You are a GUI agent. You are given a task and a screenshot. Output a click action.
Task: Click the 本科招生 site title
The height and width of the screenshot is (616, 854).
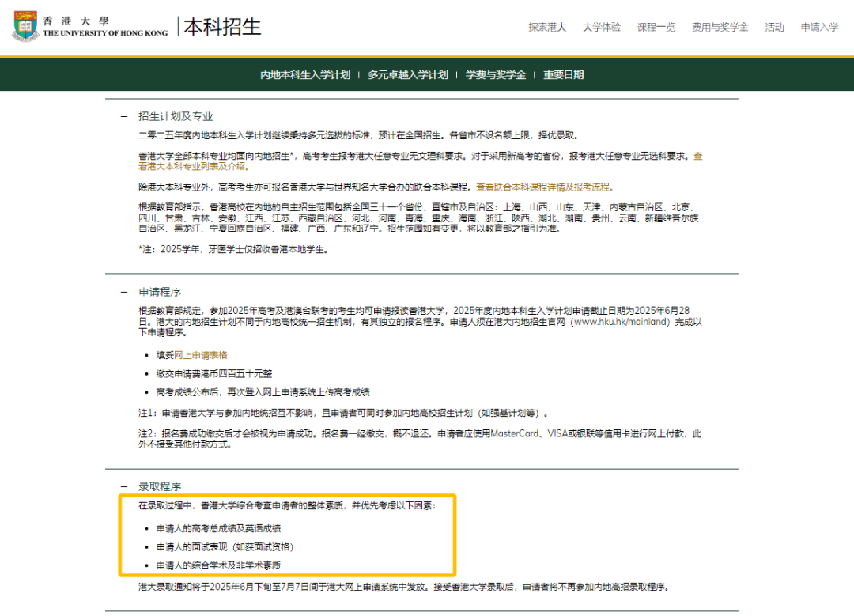pos(222,27)
